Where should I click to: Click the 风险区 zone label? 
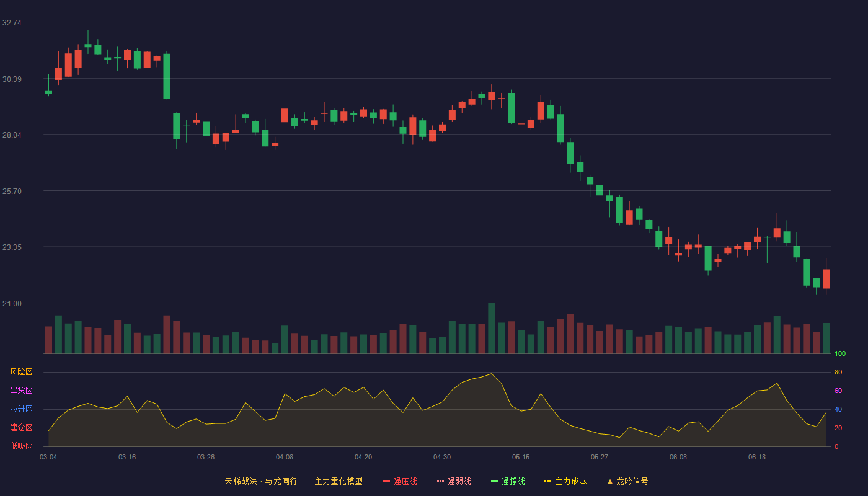(21, 372)
